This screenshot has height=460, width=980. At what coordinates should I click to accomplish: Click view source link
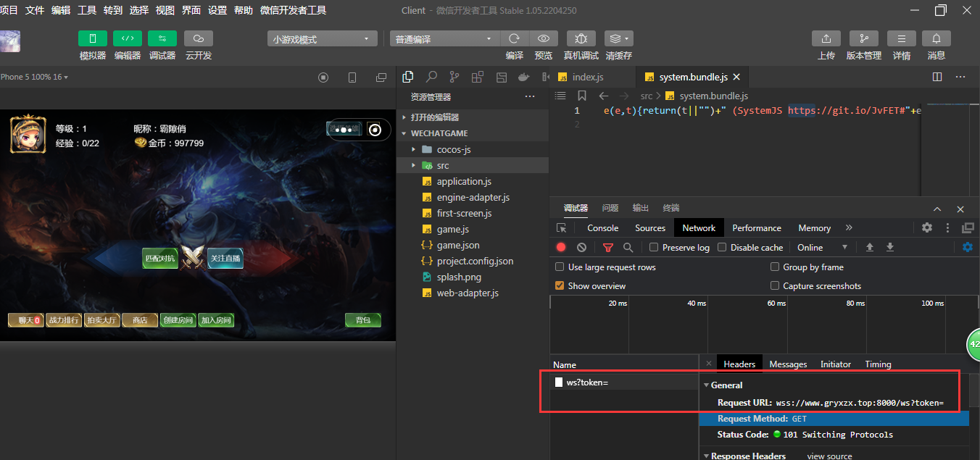(x=829, y=456)
